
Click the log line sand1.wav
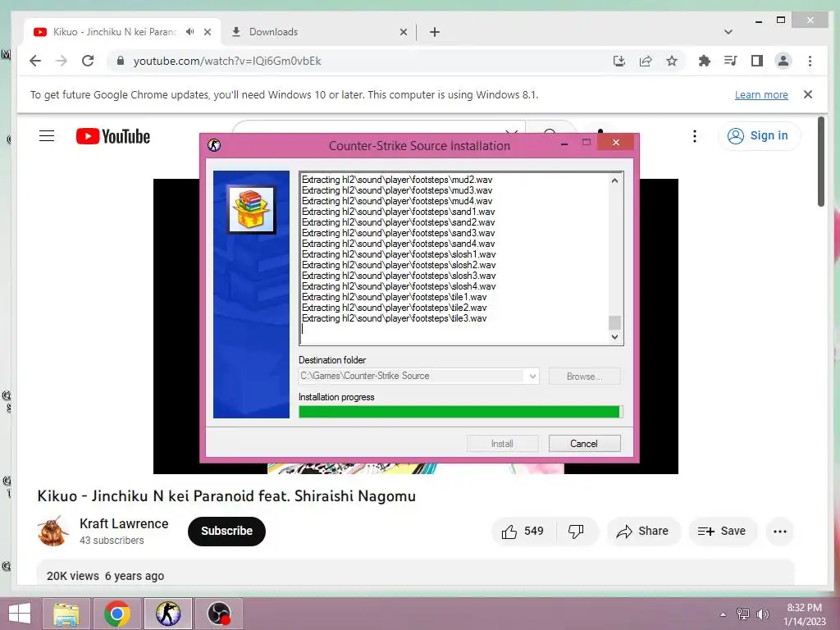point(398,212)
